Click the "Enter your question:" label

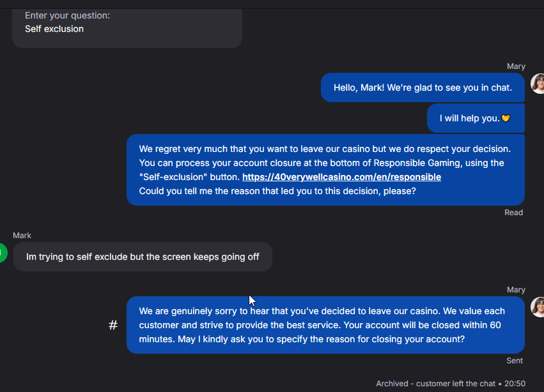point(67,15)
